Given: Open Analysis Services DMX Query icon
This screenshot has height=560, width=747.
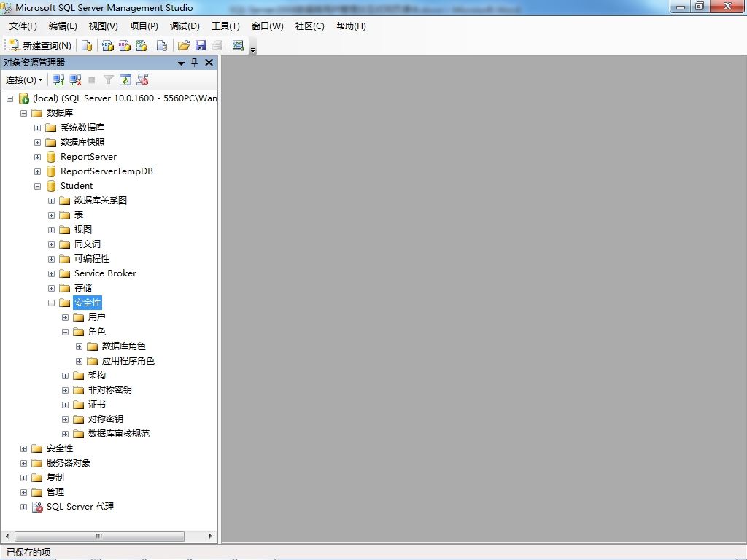Looking at the screenshot, I should tap(125, 45).
